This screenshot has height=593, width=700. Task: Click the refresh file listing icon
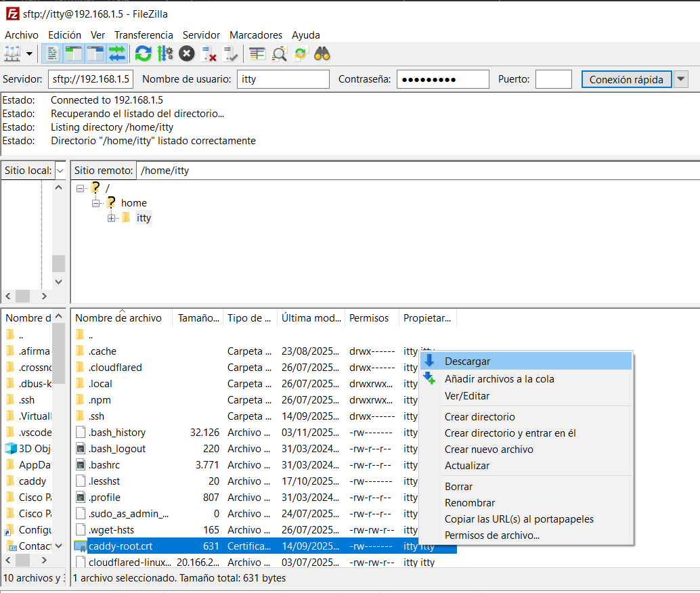click(143, 53)
